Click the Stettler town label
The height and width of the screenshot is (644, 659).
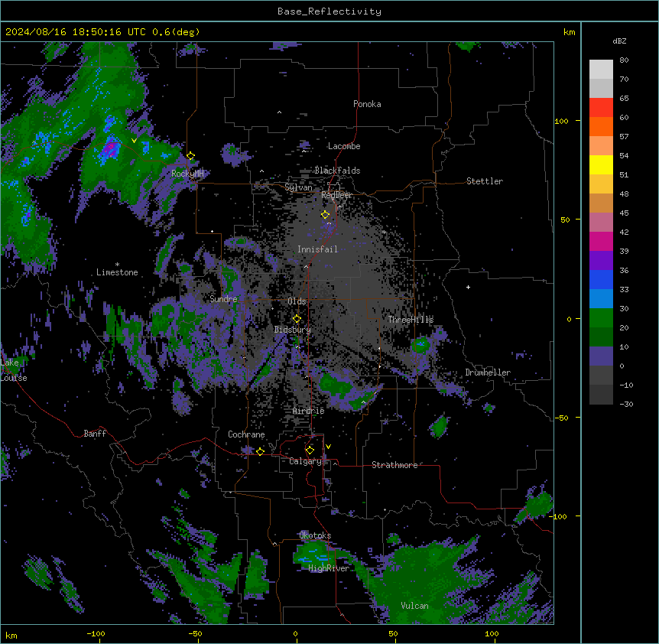click(485, 181)
